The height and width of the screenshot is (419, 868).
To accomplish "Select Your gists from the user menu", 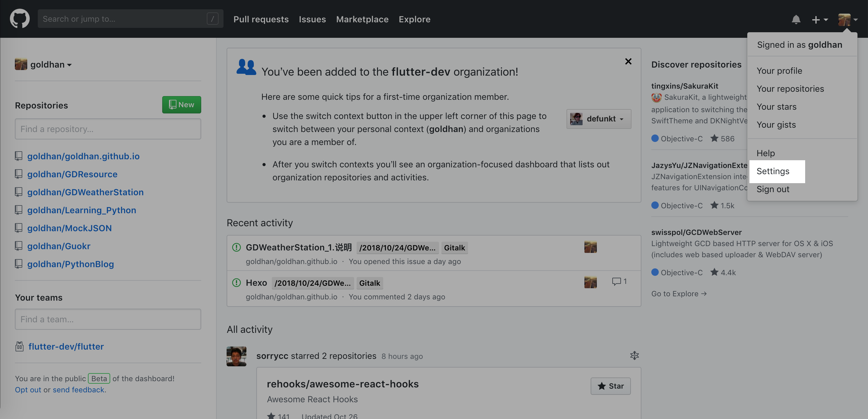I will pyautogui.click(x=776, y=125).
